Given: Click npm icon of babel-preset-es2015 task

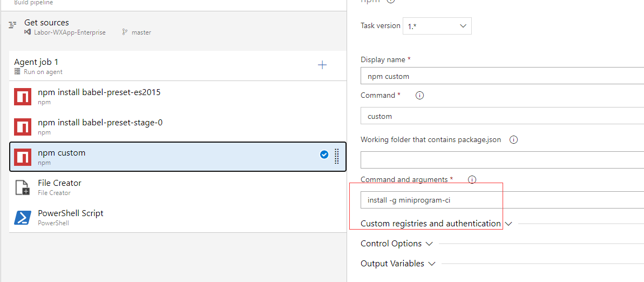Looking at the screenshot, I should (23, 96).
